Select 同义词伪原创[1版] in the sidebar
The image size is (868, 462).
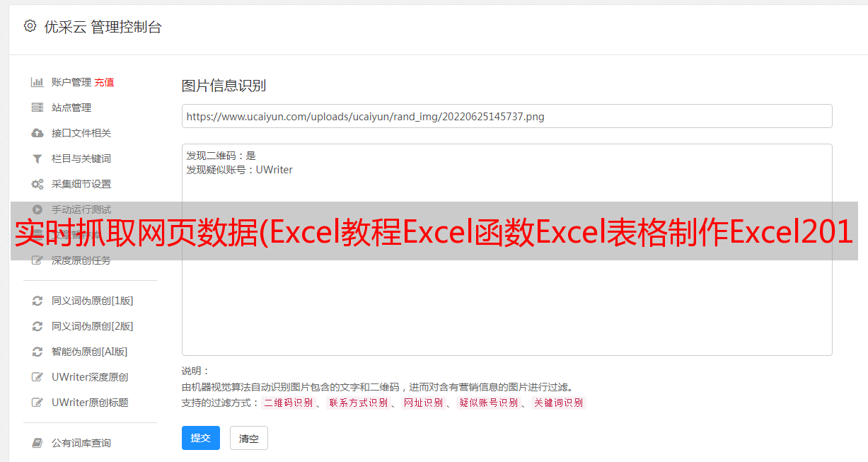[93, 301]
